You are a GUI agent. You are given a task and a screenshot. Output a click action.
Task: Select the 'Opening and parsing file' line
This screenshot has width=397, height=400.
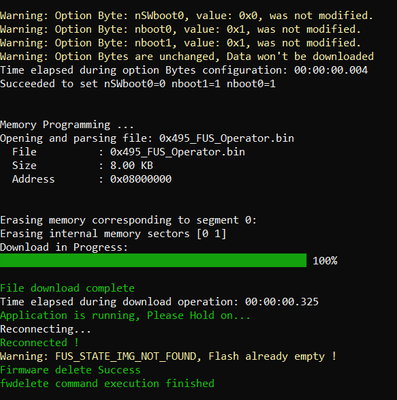(147, 138)
